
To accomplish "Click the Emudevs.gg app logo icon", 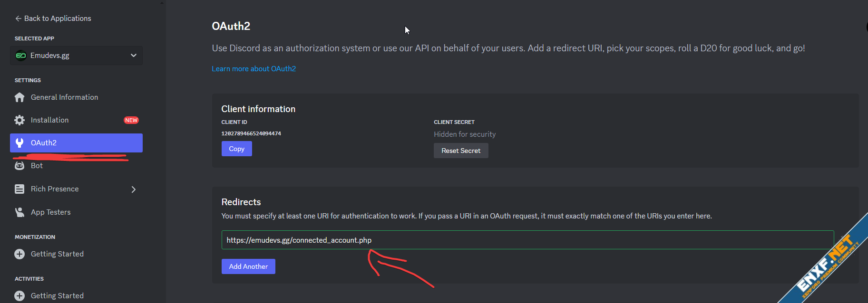I will 21,56.
